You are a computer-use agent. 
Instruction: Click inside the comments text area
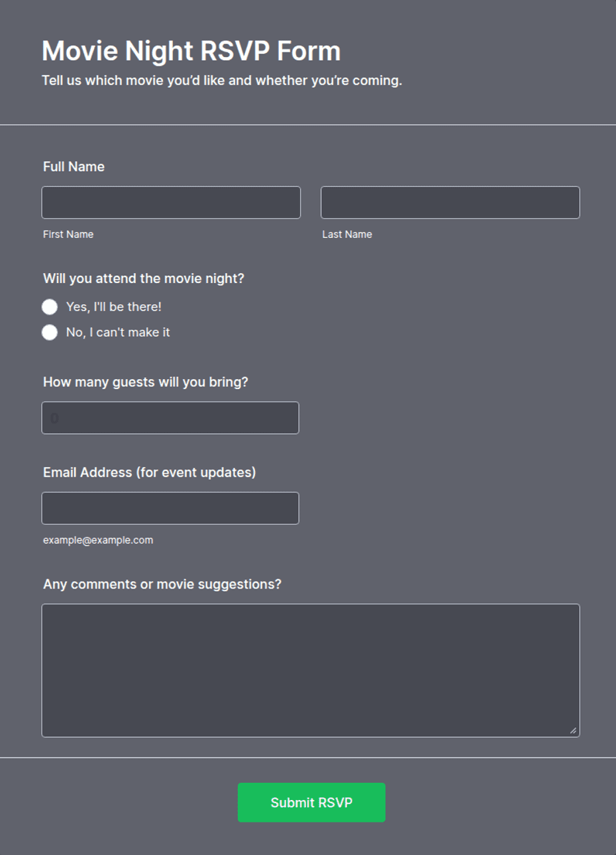pos(311,670)
